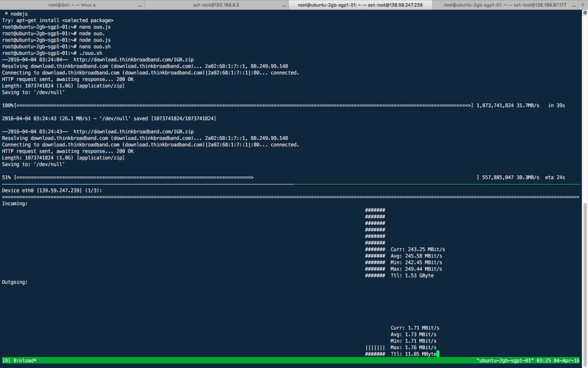Click '1,073,741,824 31.7MB/s in 39s' text

point(521,105)
